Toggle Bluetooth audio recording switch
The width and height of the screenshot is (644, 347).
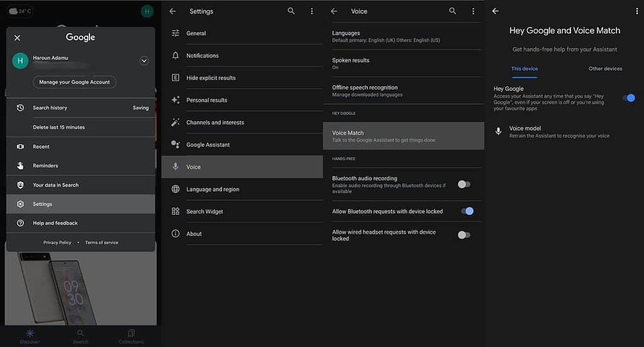[464, 185]
